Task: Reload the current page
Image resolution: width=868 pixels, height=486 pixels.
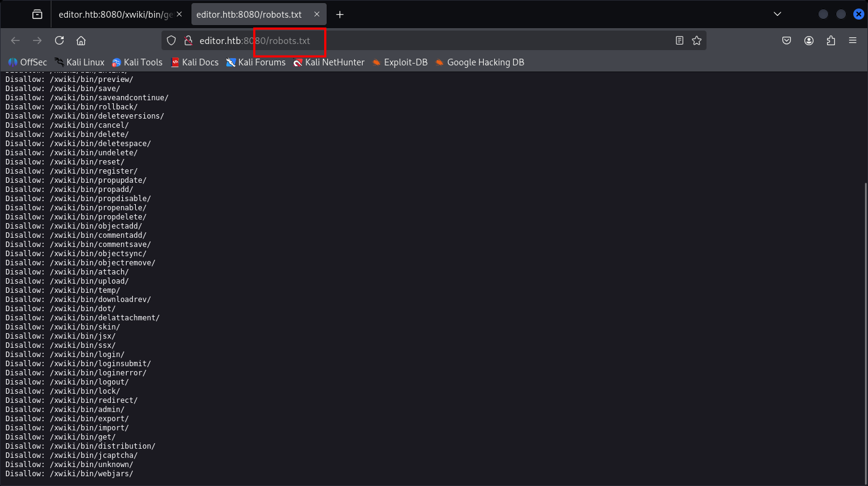Action: 59,40
